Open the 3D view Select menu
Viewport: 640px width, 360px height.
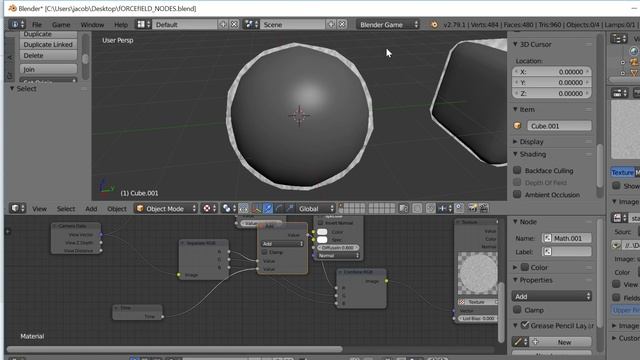tap(66, 209)
